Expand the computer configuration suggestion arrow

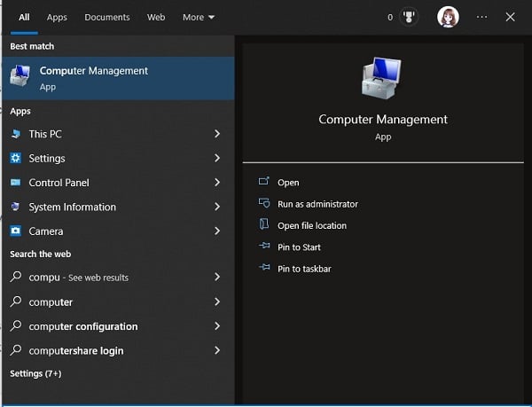point(217,326)
